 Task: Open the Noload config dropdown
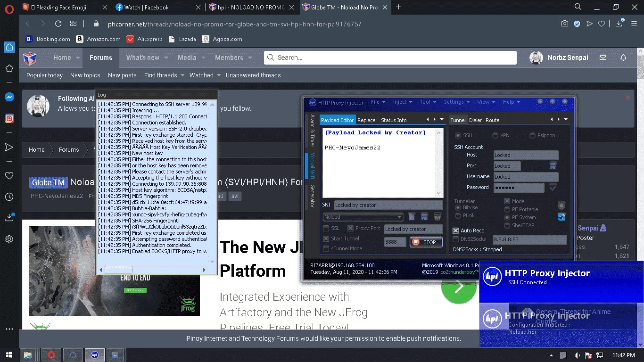tap(363, 217)
